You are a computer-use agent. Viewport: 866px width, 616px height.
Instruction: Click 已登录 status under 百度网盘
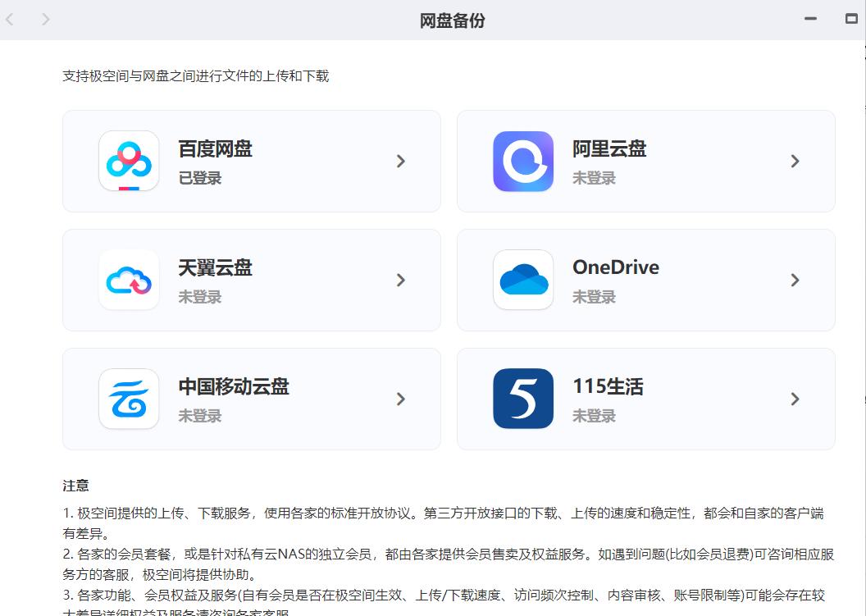pyautogui.click(x=200, y=178)
